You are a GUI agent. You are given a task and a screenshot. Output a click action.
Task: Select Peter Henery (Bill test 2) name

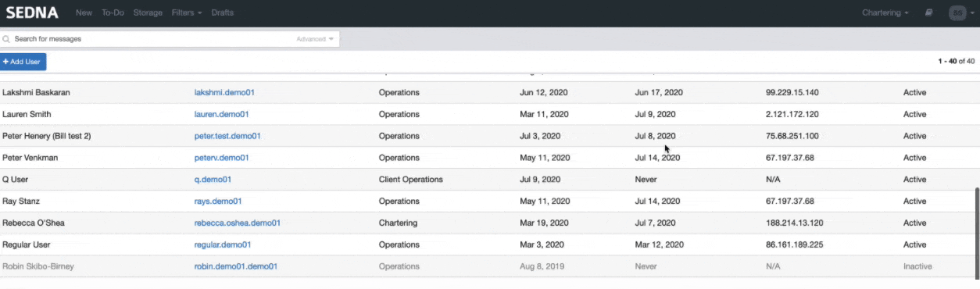click(47, 136)
